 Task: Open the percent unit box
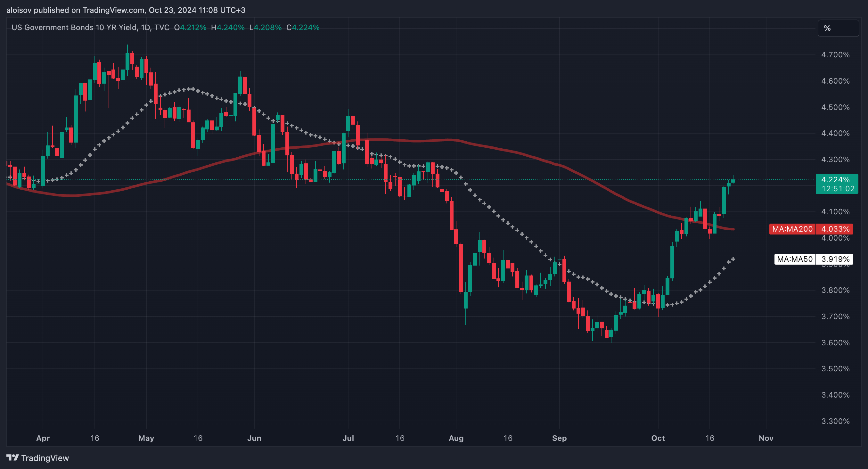click(838, 28)
